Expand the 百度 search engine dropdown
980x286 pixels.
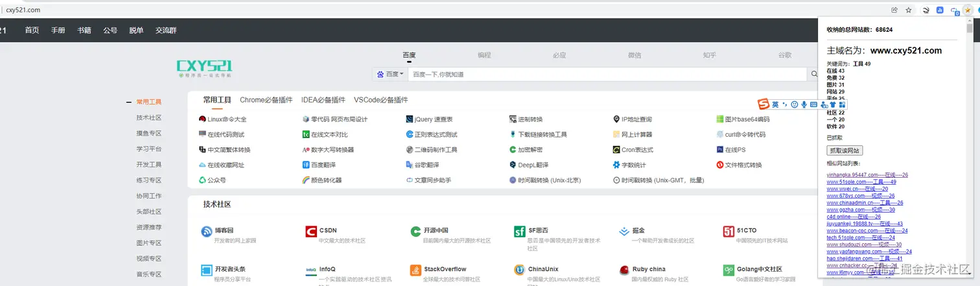click(x=390, y=74)
